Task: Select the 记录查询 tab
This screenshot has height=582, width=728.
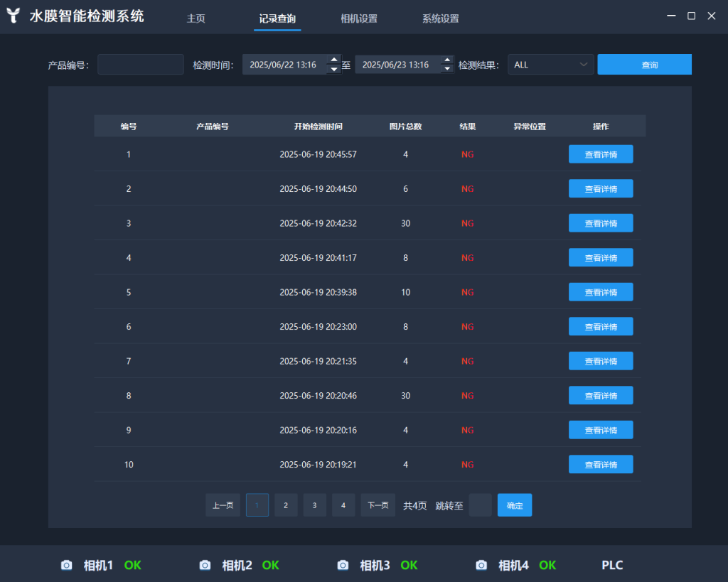Action: click(x=277, y=18)
